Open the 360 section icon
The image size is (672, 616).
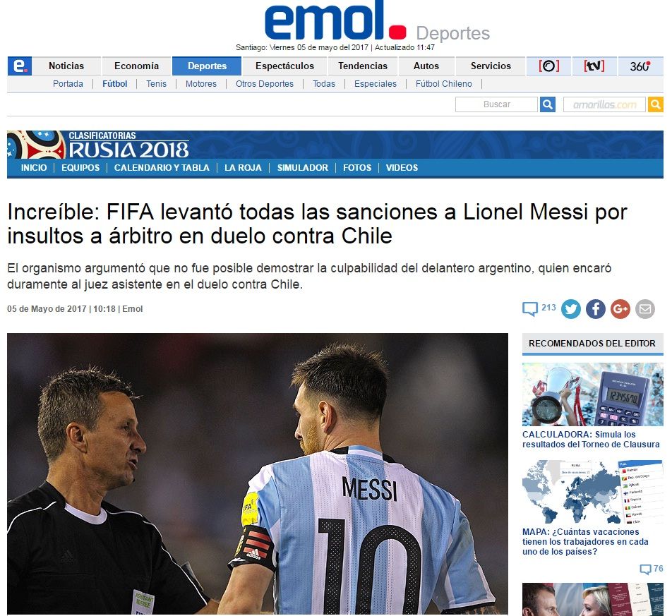640,66
